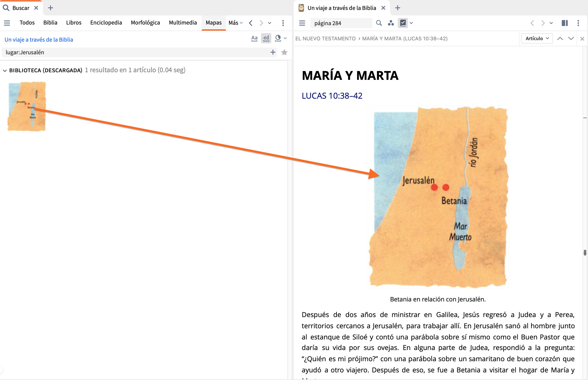The image size is (588, 380).
Task: Mark search as favorite with star
Action: pyautogui.click(x=284, y=52)
